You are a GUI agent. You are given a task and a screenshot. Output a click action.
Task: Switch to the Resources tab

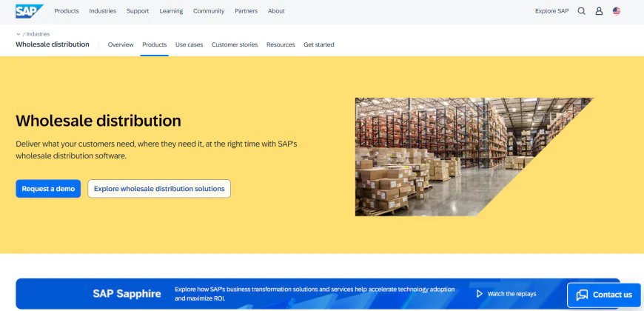pos(281,44)
